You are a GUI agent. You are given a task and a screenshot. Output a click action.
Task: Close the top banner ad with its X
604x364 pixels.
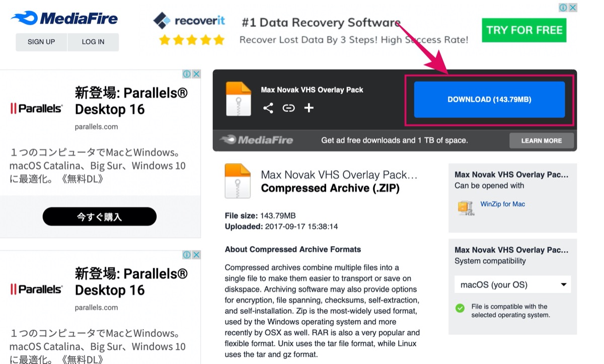click(572, 8)
